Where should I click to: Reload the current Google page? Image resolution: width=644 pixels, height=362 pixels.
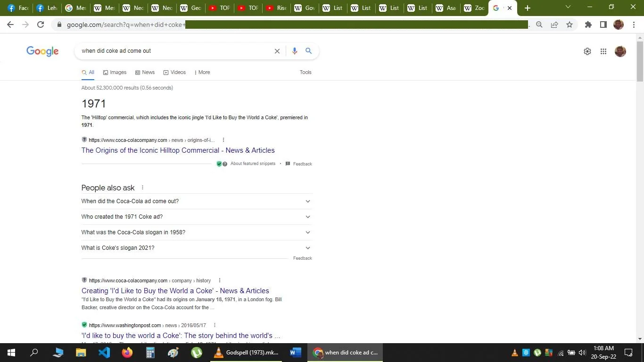tap(41, 25)
